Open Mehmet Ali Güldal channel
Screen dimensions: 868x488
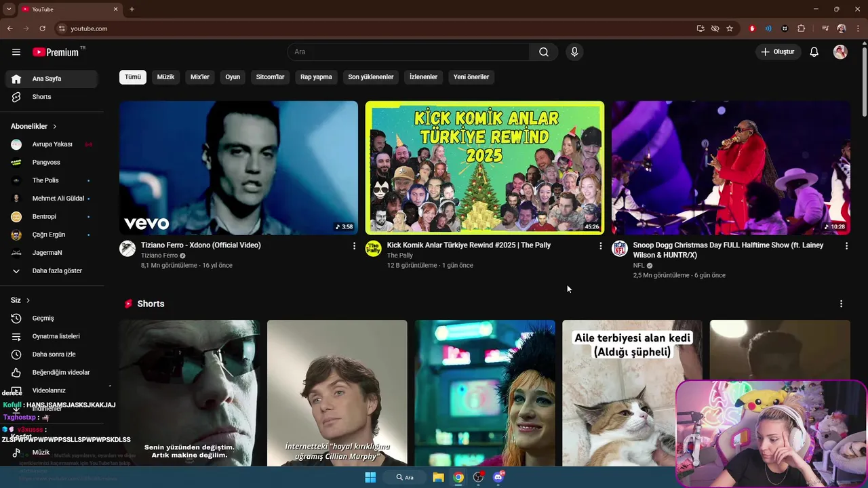(x=52, y=199)
